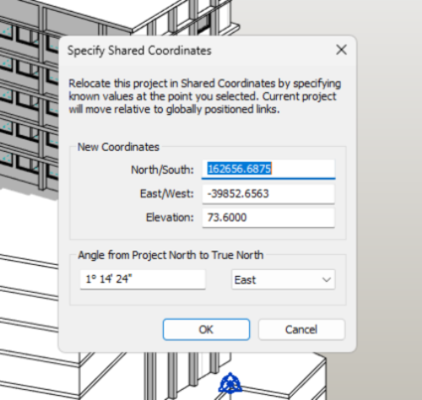This screenshot has width=422, height=400.
Task: Click the East/West label
Action: coord(167,194)
